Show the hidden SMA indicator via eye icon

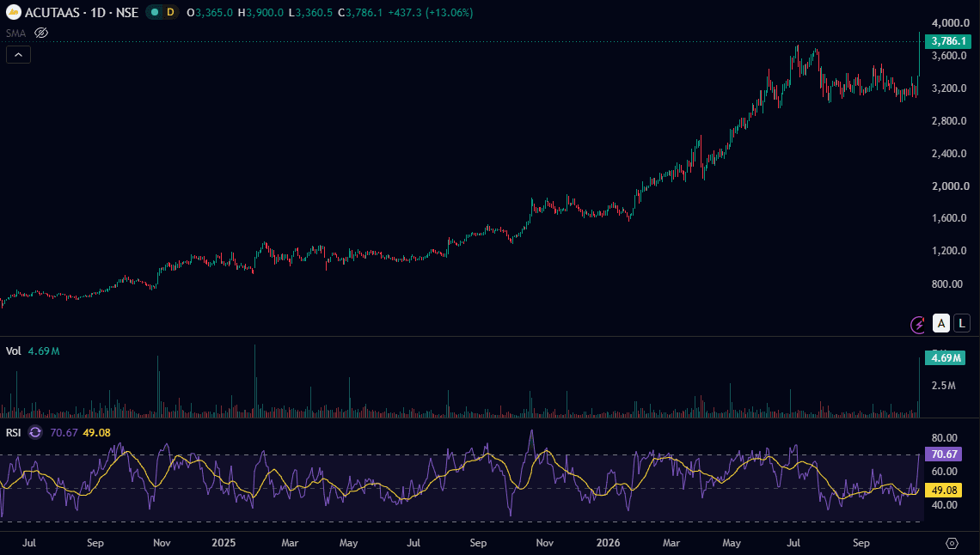pyautogui.click(x=41, y=34)
